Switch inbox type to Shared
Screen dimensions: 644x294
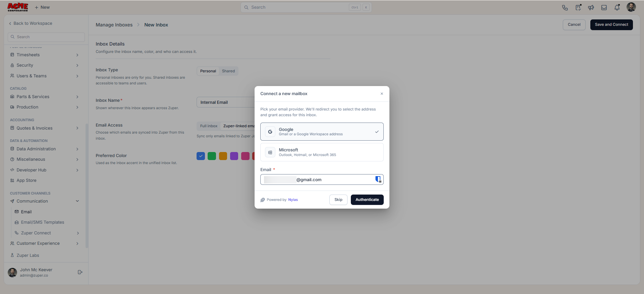coord(228,71)
